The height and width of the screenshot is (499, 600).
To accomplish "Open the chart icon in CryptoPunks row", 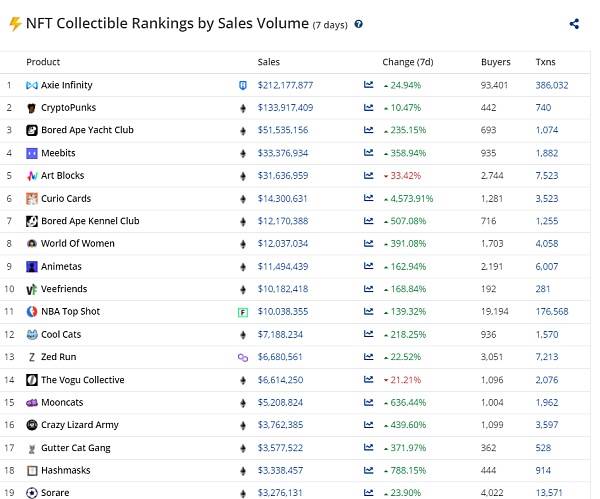I will pyautogui.click(x=368, y=108).
